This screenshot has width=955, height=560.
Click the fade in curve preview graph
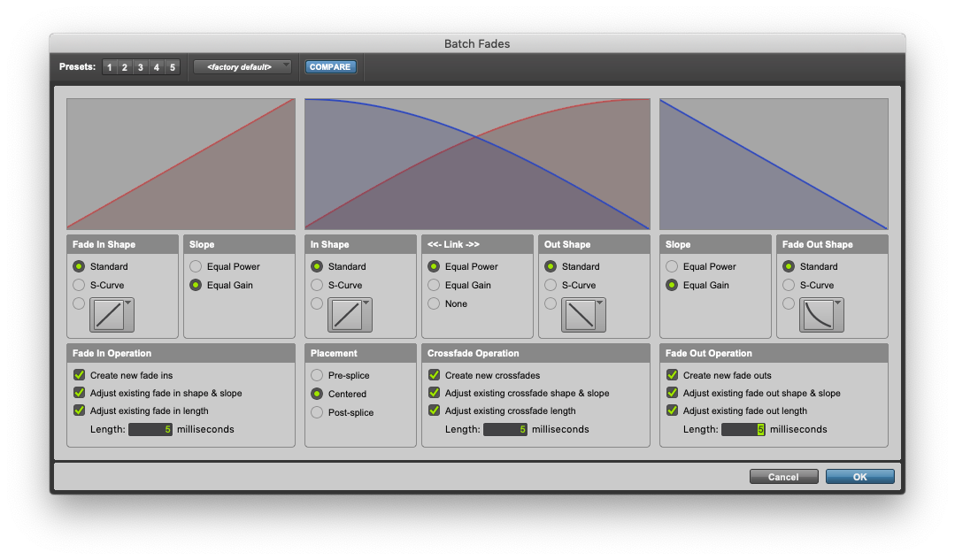point(181,164)
